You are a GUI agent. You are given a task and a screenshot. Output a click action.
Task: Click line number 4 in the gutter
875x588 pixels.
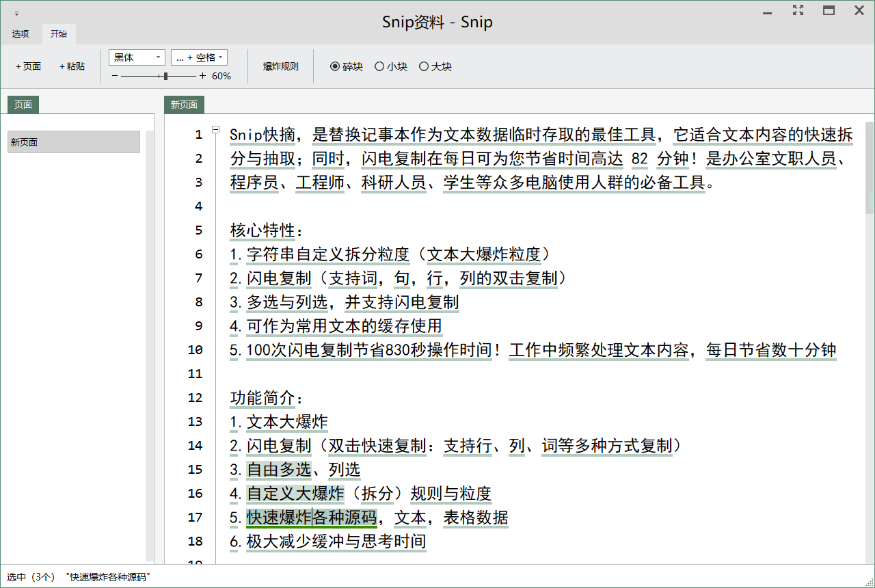(199, 206)
